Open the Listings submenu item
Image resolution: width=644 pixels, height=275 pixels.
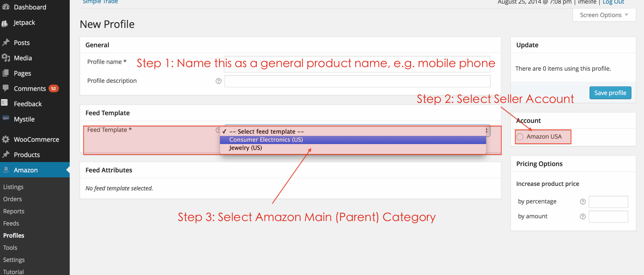click(x=13, y=187)
